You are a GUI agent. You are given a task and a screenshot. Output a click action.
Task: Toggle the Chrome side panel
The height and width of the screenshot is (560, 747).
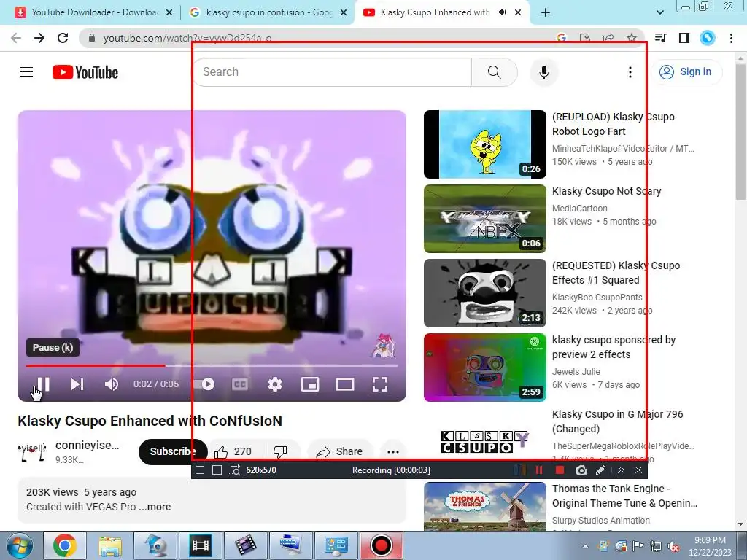click(684, 38)
